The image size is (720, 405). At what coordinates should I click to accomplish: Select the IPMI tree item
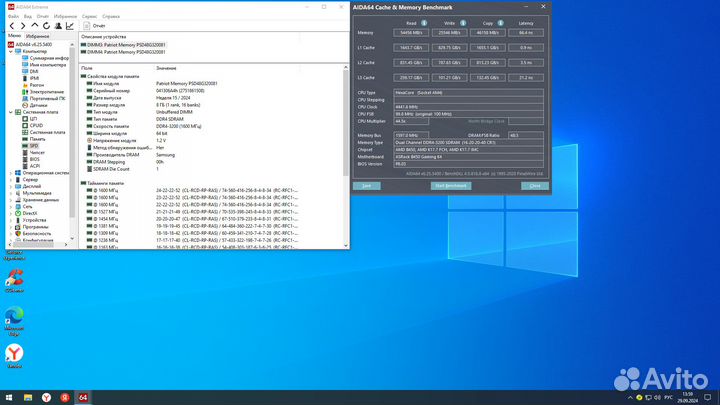pyautogui.click(x=30, y=79)
